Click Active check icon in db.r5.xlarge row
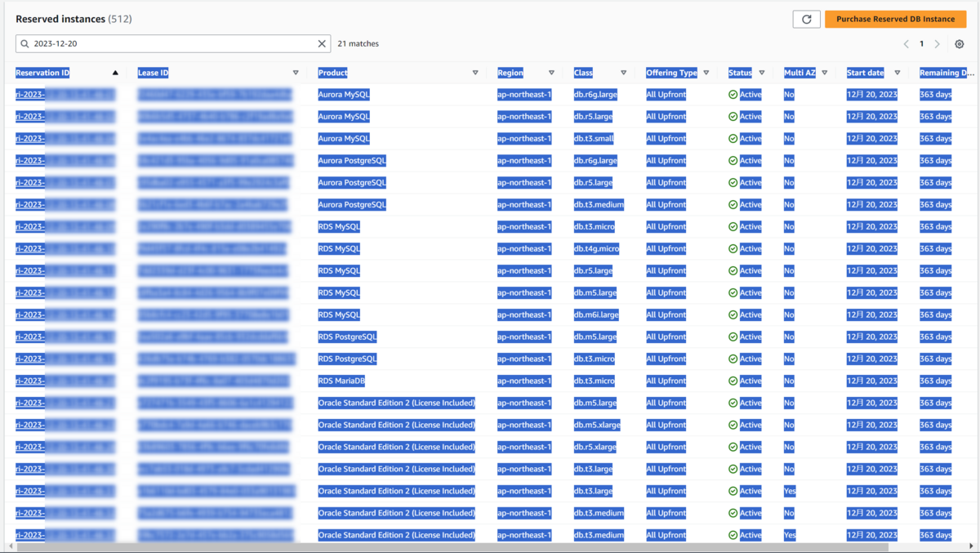 733,447
